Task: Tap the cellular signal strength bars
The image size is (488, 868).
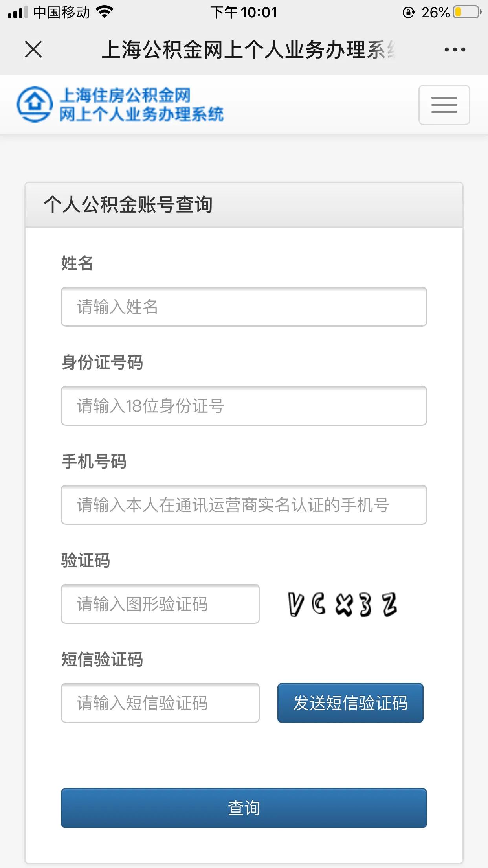Action: pos(18,12)
